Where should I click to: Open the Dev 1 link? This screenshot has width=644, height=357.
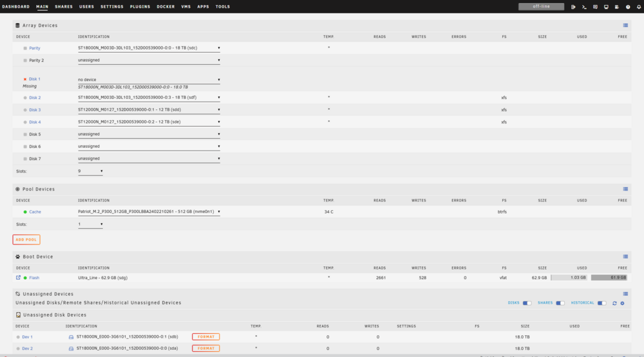[x=27, y=337]
